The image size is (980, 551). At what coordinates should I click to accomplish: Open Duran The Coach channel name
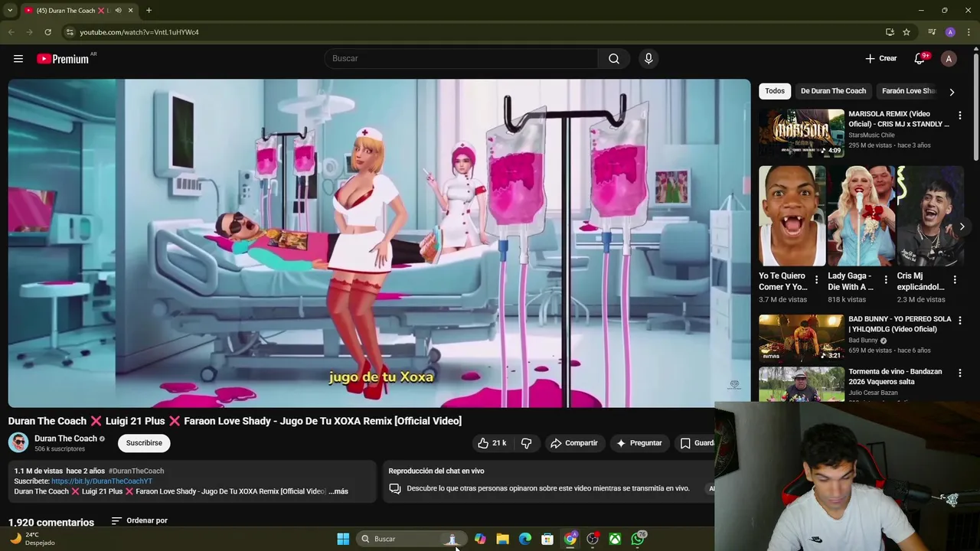(x=66, y=439)
